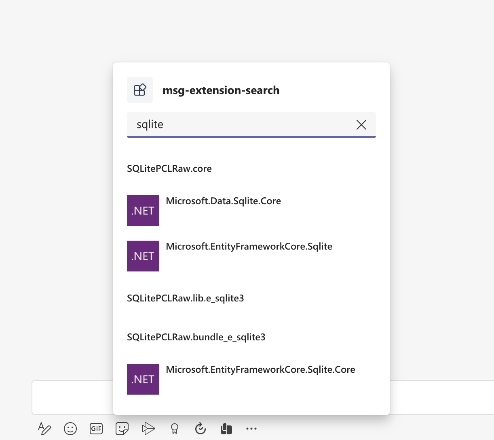The height and width of the screenshot is (440, 494).
Task: Click .NET thumbnail for Microsoft.EntityFrameworkCore.Sqlite
Action: [x=143, y=256]
